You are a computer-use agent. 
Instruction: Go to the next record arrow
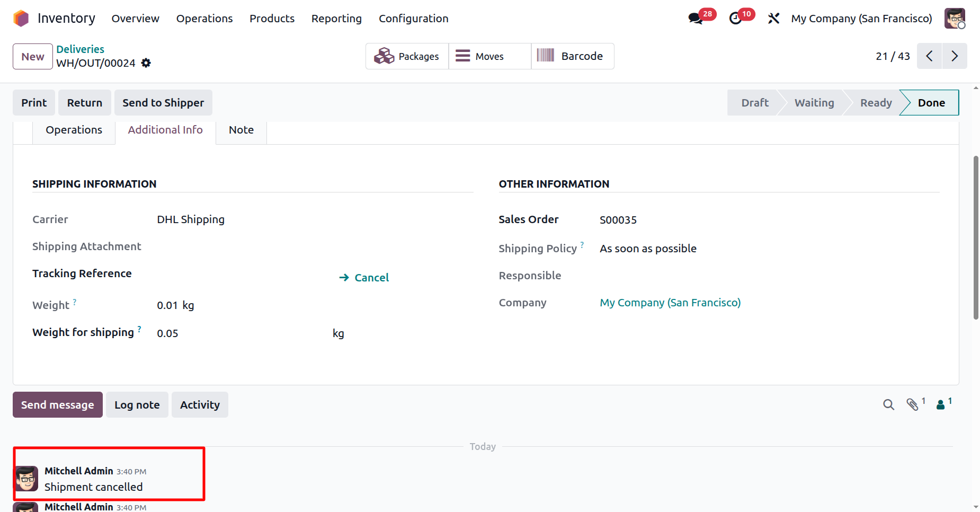click(954, 56)
